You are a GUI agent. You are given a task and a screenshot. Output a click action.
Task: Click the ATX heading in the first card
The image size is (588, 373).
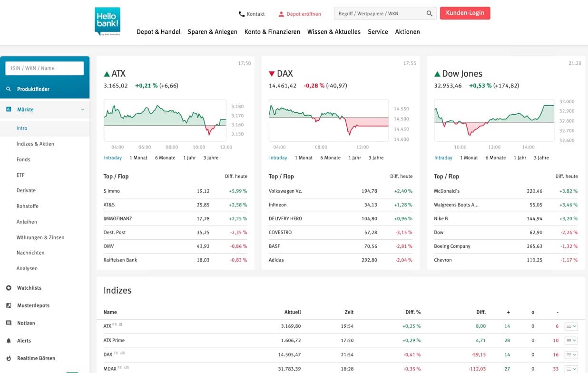click(x=118, y=74)
